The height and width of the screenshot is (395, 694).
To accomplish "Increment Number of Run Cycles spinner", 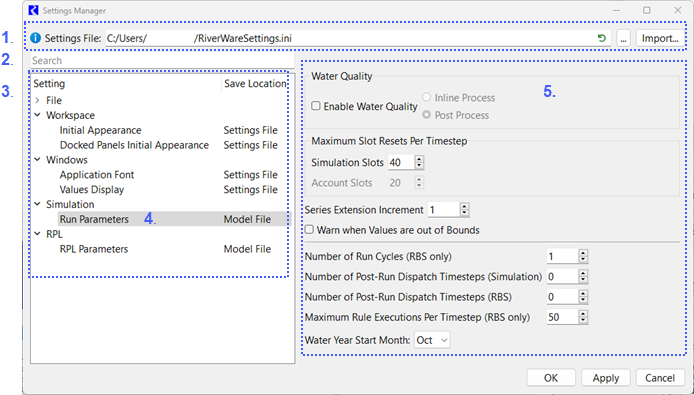I will click(x=583, y=253).
